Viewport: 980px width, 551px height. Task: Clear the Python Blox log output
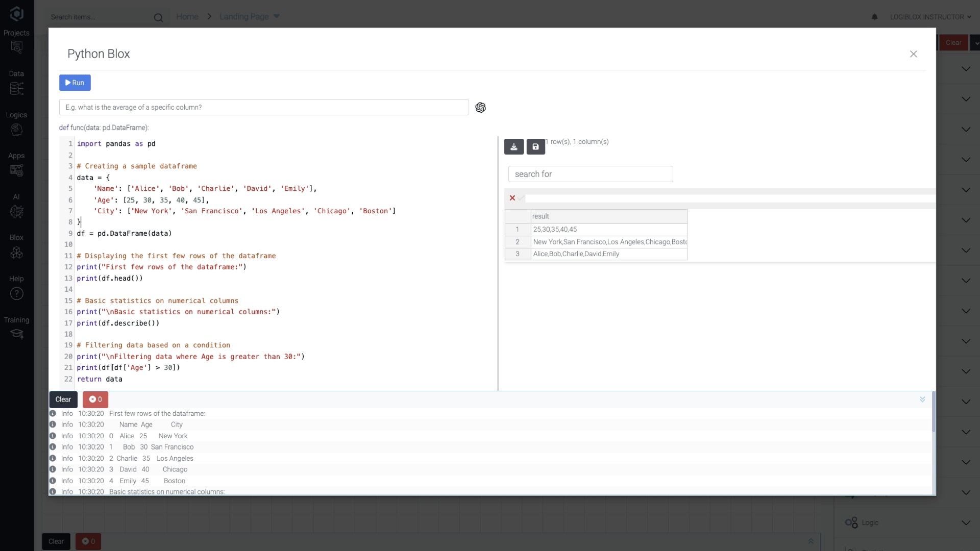(63, 399)
